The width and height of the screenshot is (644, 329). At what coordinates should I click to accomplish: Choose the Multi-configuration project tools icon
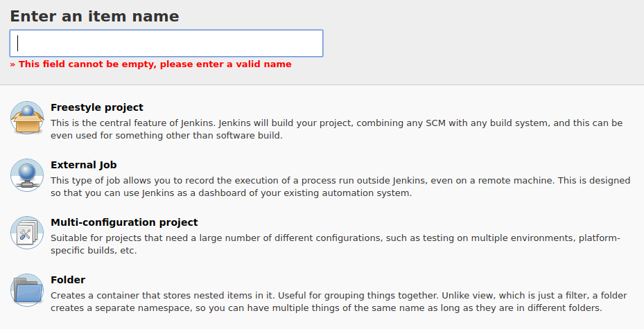tap(27, 233)
